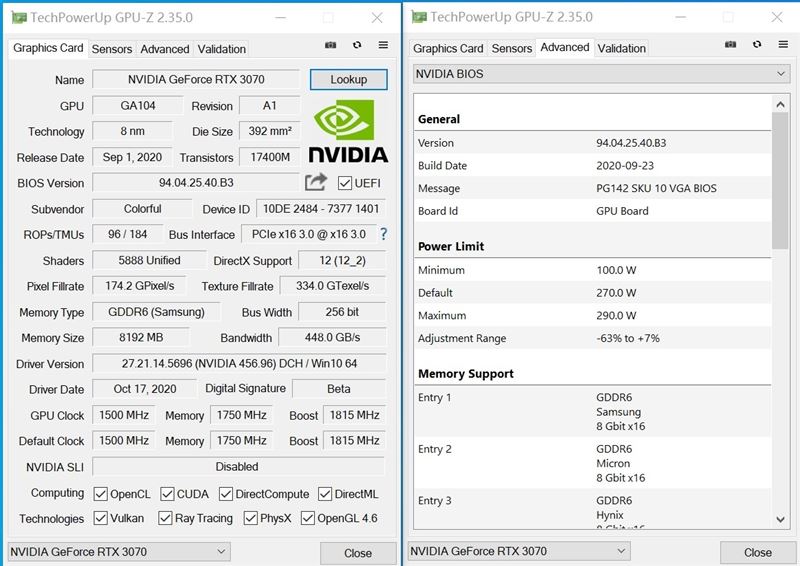Toggle the CUDA checkbox
800x566 pixels.
pyautogui.click(x=167, y=494)
